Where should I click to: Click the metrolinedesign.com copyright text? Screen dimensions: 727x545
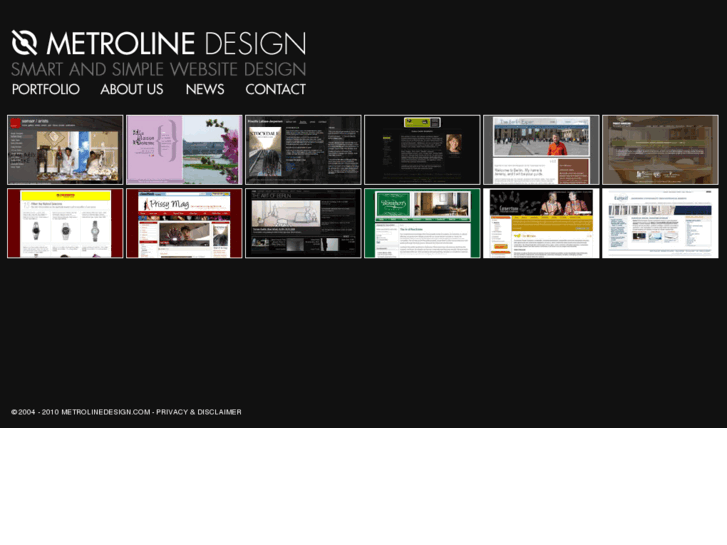[81, 412]
